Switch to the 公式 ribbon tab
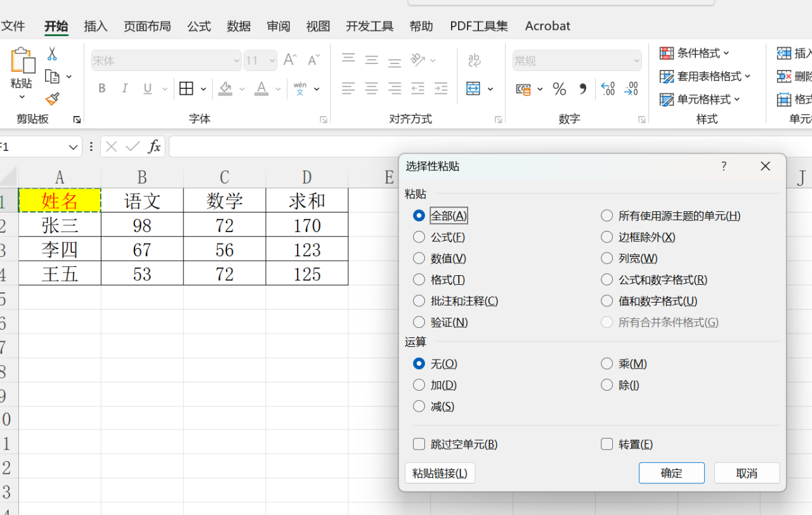812x515 pixels. coord(199,26)
